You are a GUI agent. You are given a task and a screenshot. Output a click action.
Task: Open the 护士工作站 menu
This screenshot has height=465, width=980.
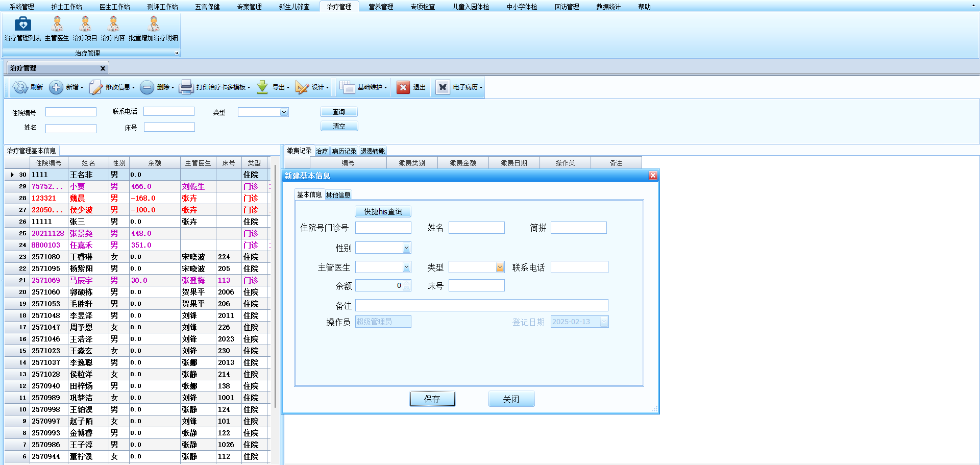click(67, 7)
